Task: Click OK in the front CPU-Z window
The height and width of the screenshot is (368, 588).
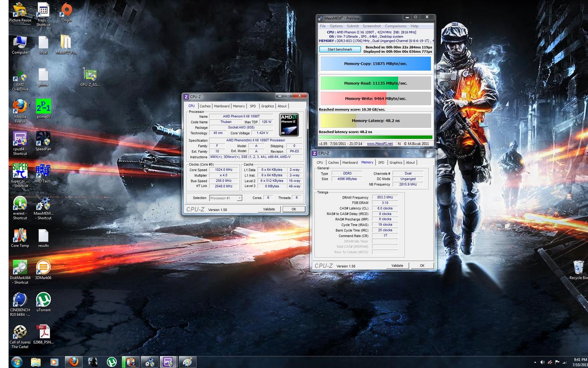Action: point(294,209)
